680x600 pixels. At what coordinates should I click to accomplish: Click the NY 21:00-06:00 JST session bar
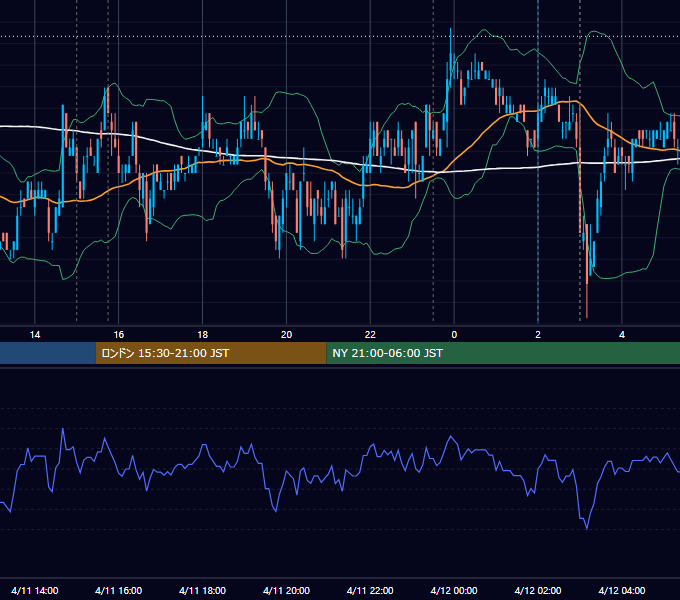coord(503,353)
